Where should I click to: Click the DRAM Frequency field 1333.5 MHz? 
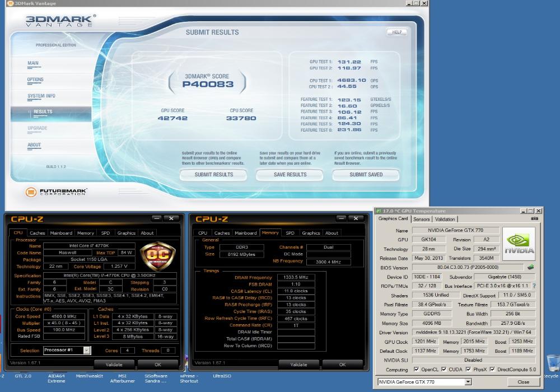coord(296,277)
